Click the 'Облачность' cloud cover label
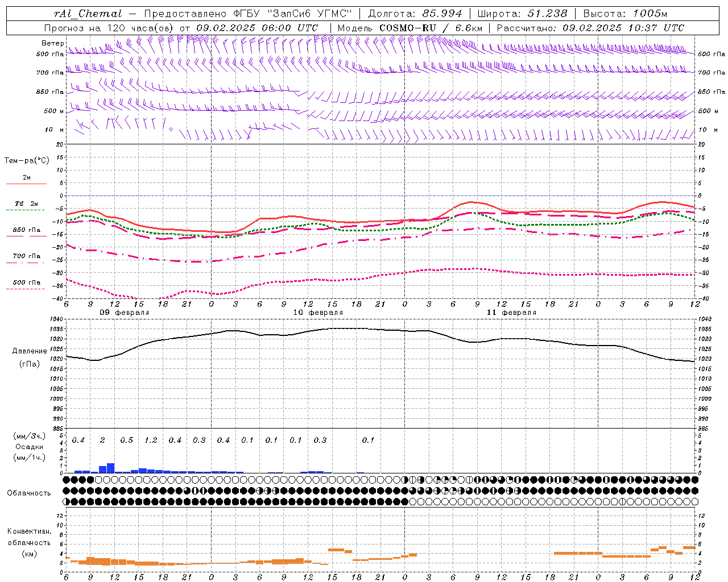728x582 pixels. [x=29, y=493]
